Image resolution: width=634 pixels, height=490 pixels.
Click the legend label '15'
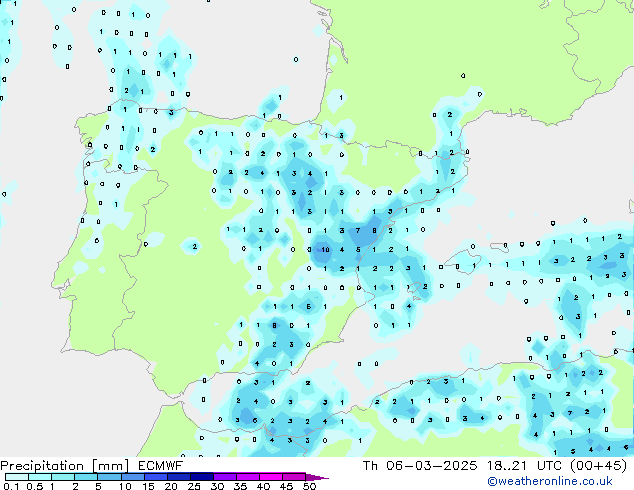[x=148, y=486]
